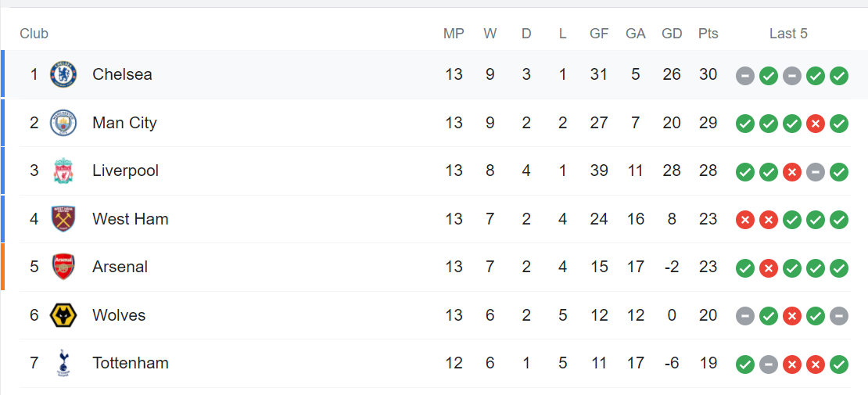Select the Wolves wolf-head logo
This screenshot has height=395, width=868.
coord(63,315)
